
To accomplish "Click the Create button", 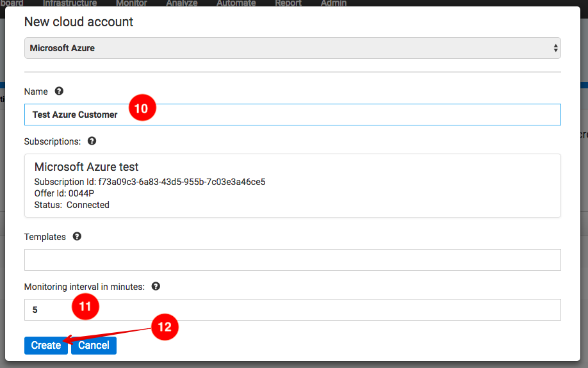I will click(x=45, y=345).
